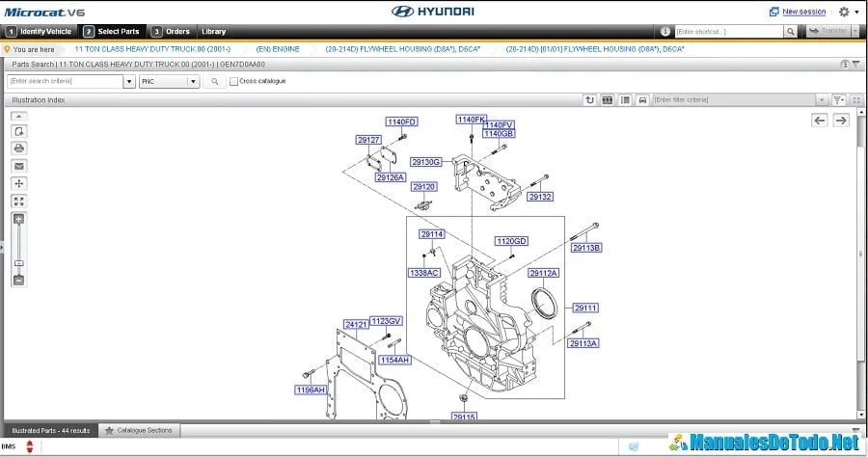Select part callout 1120GD

pos(511,241)
